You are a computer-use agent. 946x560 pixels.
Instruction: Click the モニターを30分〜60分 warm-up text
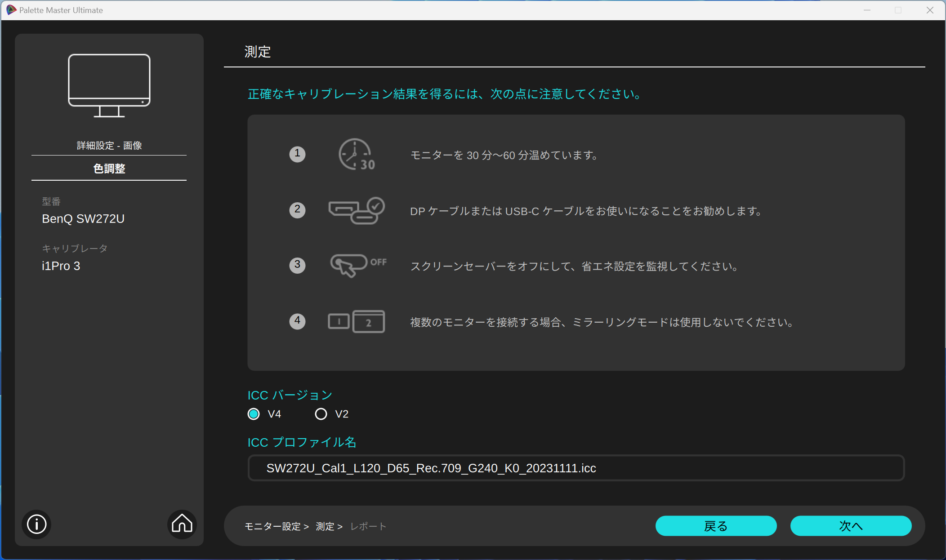[504, 155]
